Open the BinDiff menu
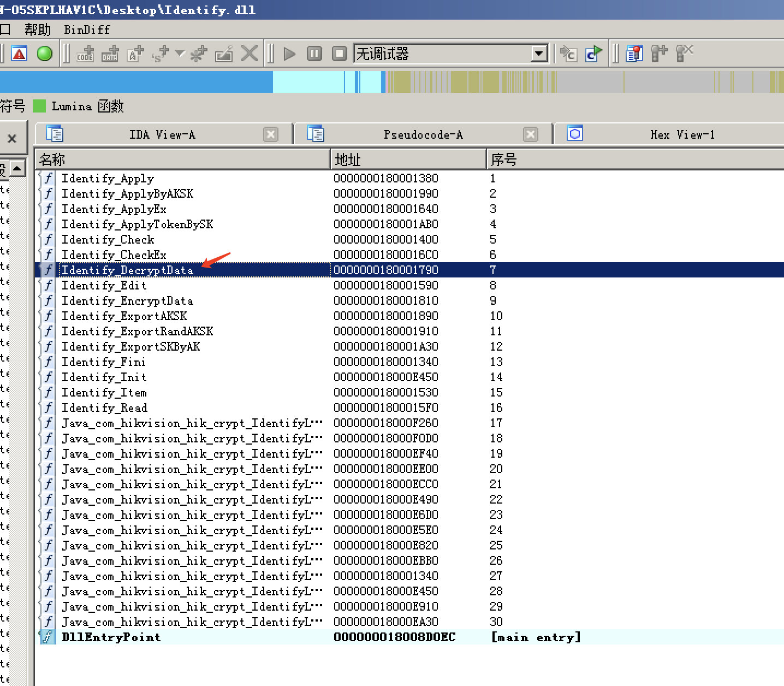 tap(87, 29)
